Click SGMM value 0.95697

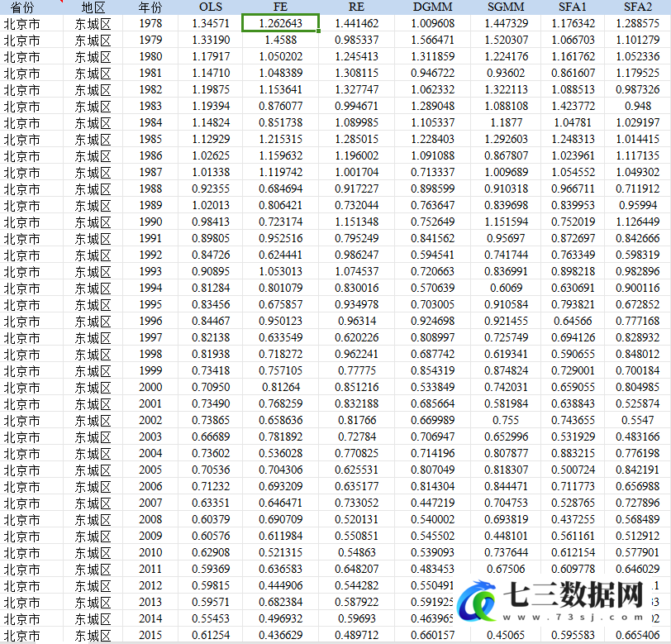pyautogui.click(x=506, y=238)
